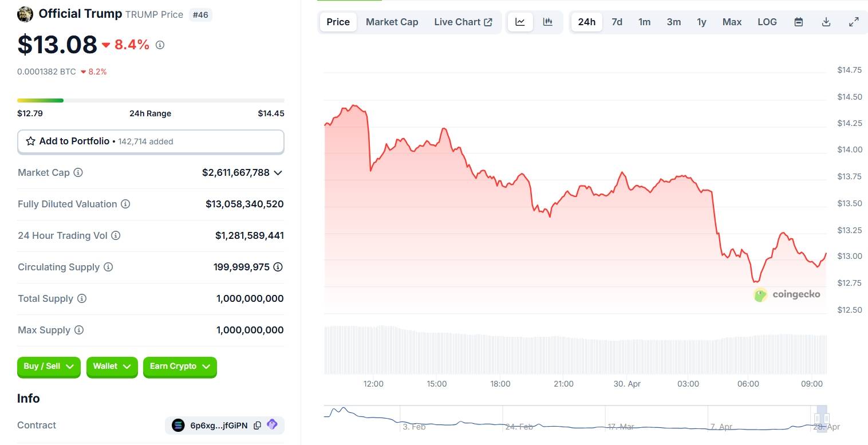Open Buy / Sell dropdown
The width and height of the screenshot is (868, 445).
pos(49,367)
